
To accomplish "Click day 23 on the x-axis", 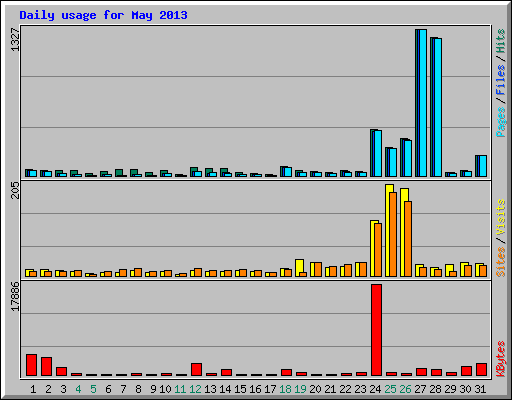I will pyautogui.click(x=360, y=389).
